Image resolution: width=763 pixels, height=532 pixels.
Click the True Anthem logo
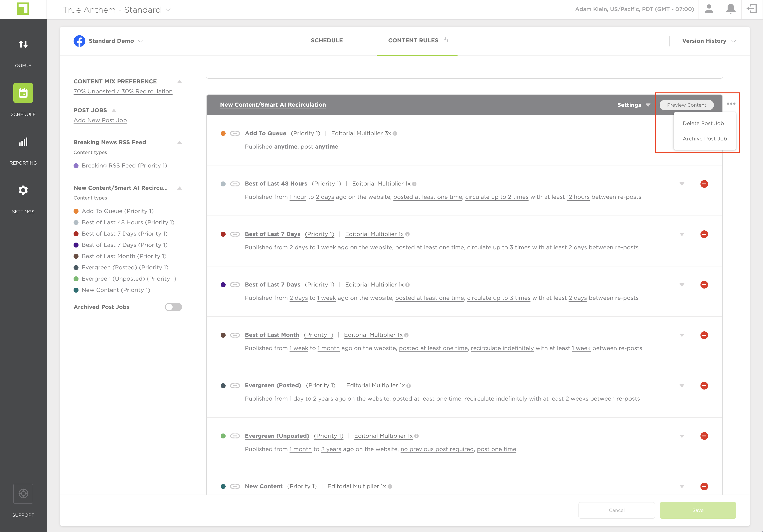point(23,9)
